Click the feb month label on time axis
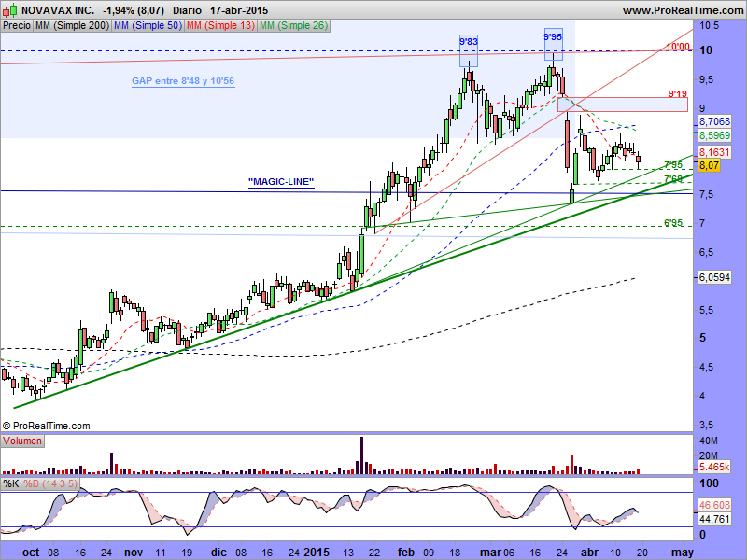Screen dimensions: 747x560 (x=406, y=553)
